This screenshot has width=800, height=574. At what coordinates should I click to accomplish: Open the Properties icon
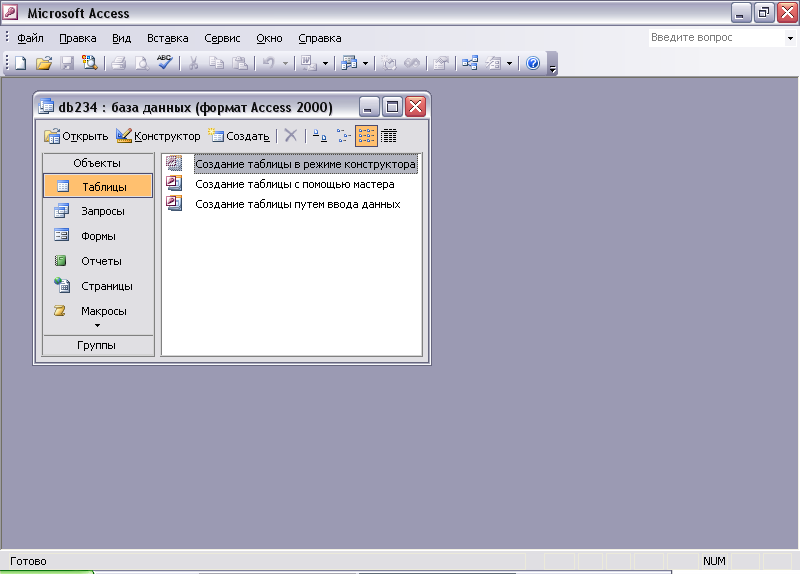click(x=441, y=63)
